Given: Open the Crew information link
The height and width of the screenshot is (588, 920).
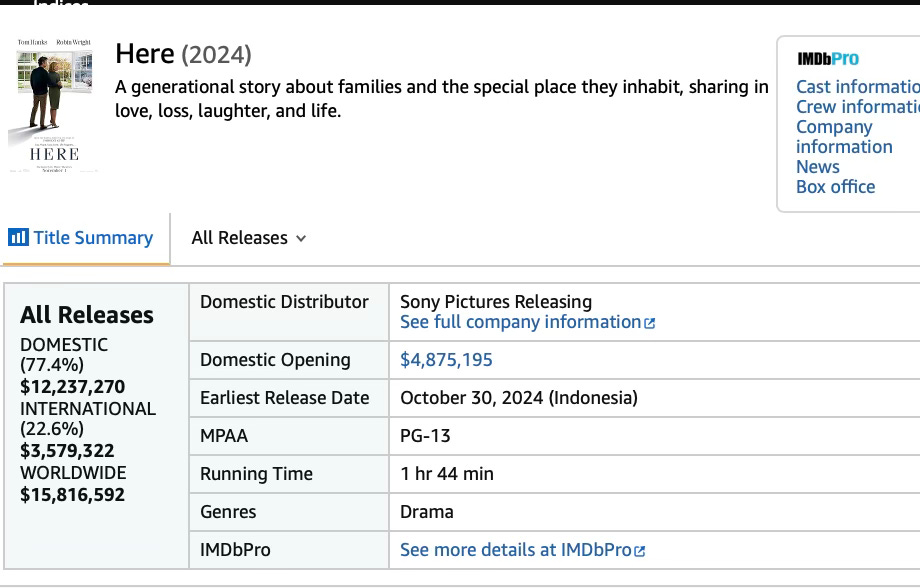Looking at the screenshot, I should (858, 107).
